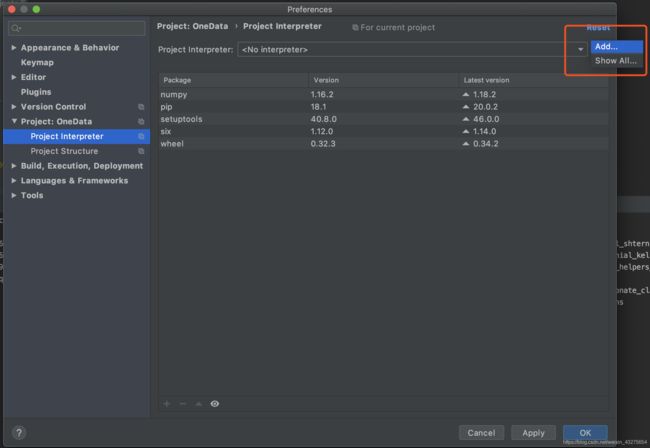Click copy icon beside Version Control
650x448 pixels.
[x=141, y=107]
